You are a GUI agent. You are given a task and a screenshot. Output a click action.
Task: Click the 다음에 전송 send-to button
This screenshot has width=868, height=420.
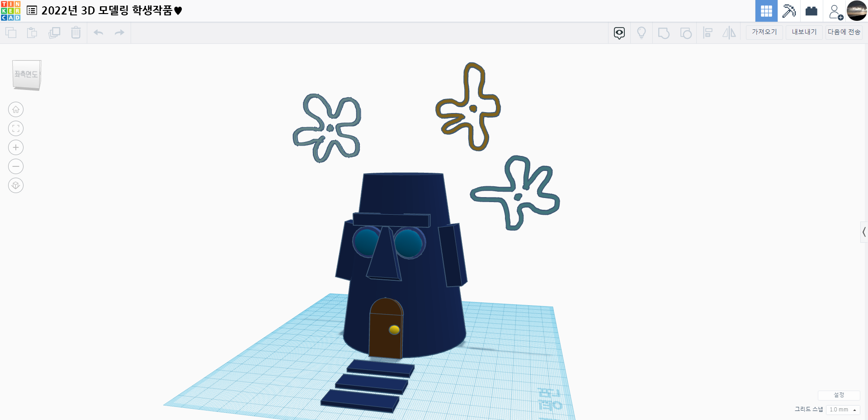coord(844,32)
